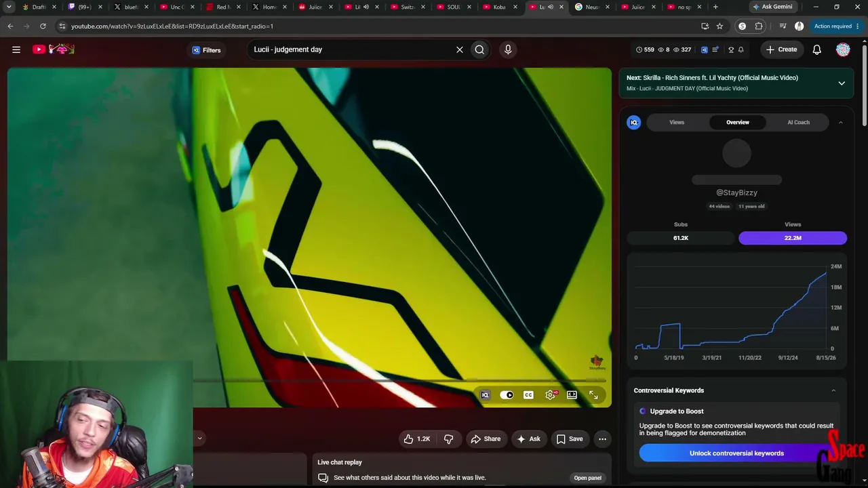
Task: Open the vidIQ Filters button
Action: [x=206, y=49]
